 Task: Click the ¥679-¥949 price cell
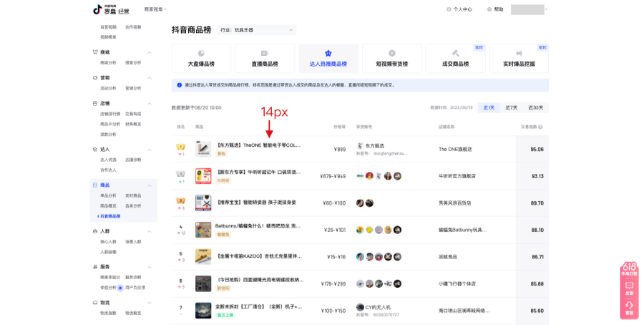pyautogui.click(x=333, y=176)
